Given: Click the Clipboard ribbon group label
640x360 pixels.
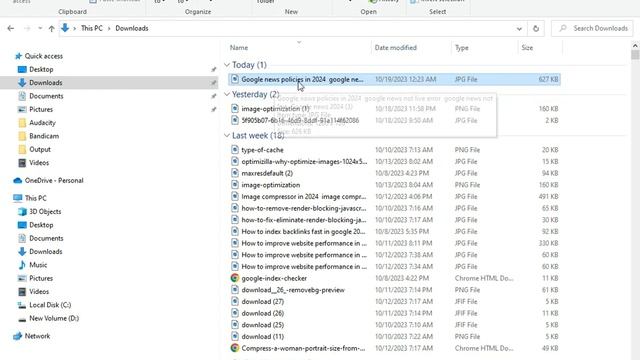Looking at the screenshot, I should (x=72, y=12).
